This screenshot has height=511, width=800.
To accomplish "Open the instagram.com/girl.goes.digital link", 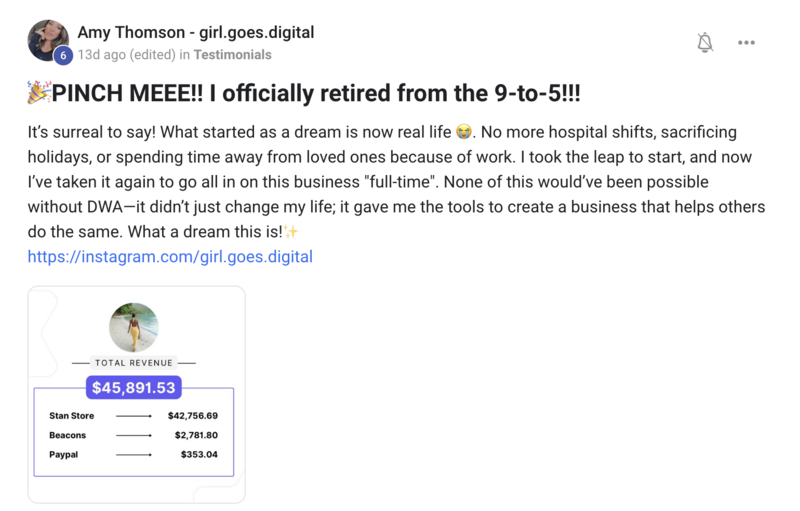I will coord(170,257).
